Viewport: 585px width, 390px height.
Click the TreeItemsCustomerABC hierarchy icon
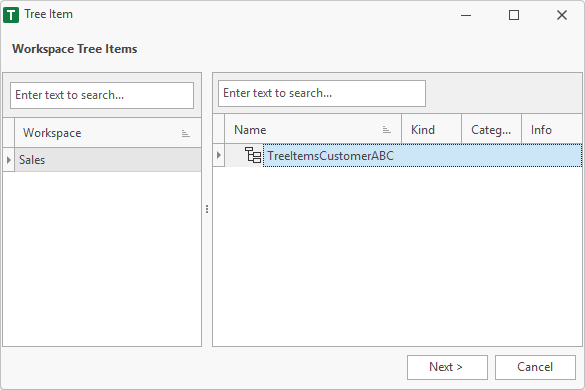[253, 155]
